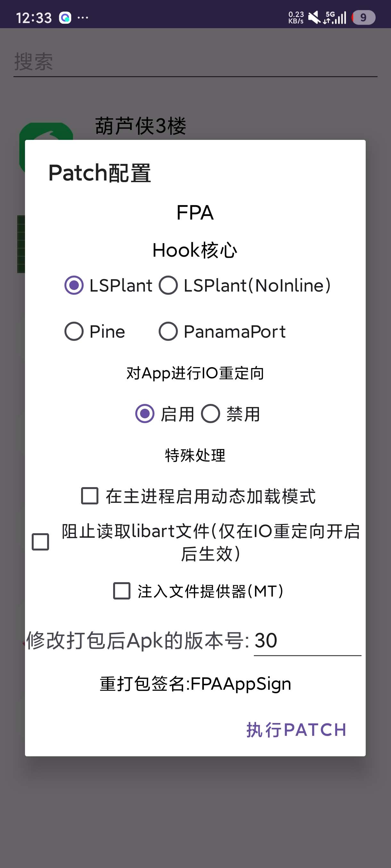Tap the 重打包签名:FPAAppSign text

[195, 684]
